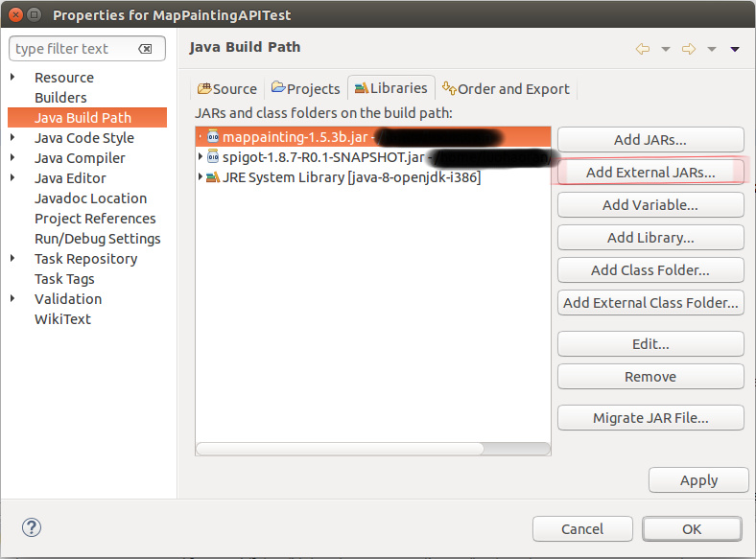Open the view menu triangle icon

(x=735, y=49)
